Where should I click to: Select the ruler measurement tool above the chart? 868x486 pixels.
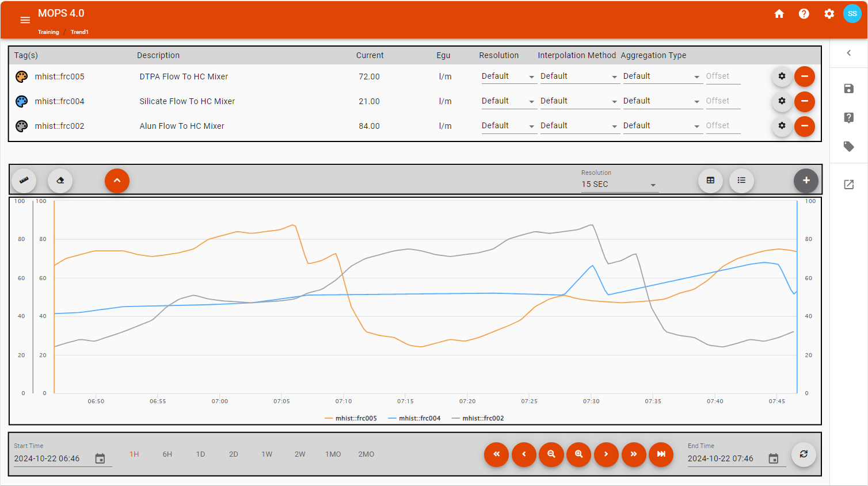(x=24, y=181)
